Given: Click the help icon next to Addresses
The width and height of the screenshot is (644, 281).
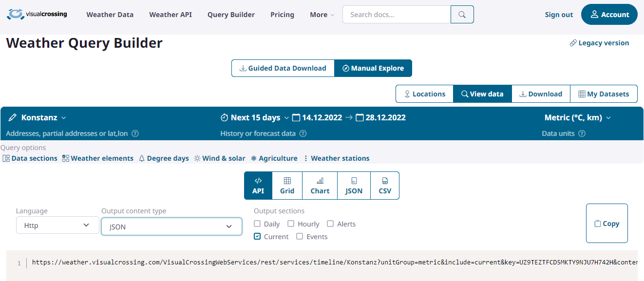Looking at the screenshot, I should point(135,133).
